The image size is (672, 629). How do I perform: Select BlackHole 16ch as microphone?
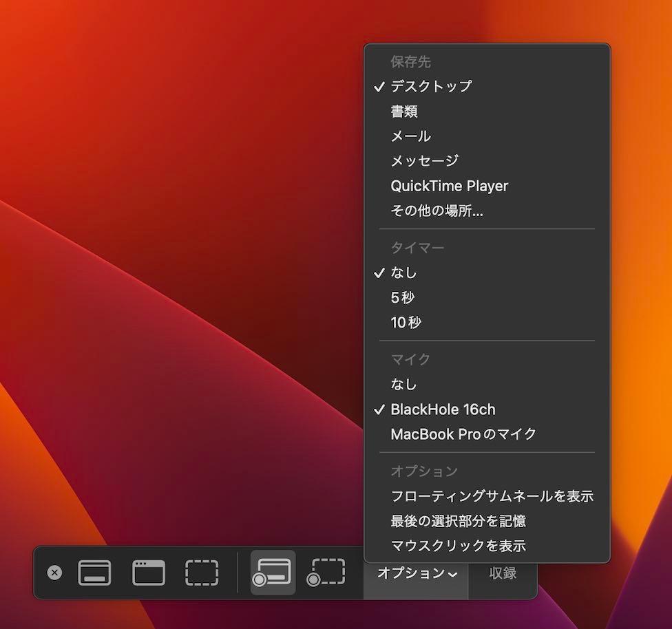[x=487, y=409]
